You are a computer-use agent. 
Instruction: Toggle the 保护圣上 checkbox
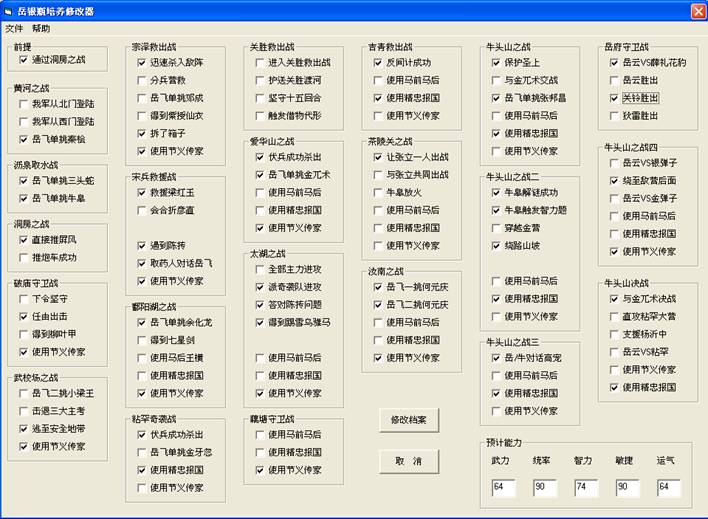[496, 62]
